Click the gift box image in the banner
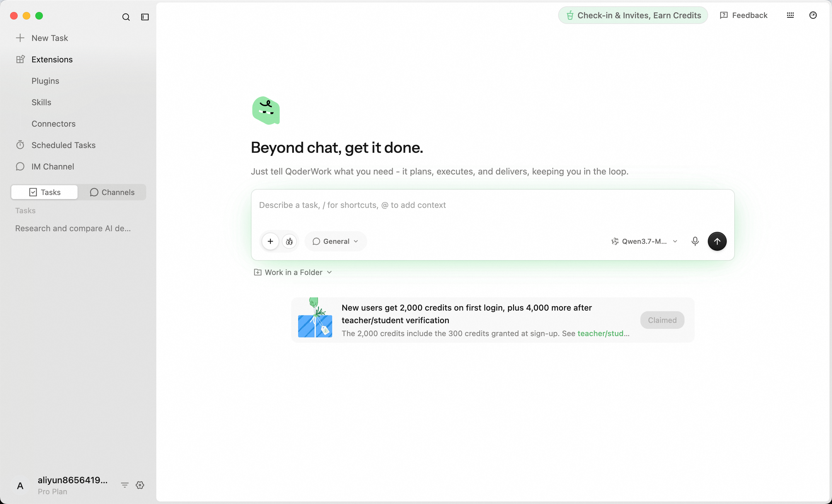The height and width of the screenshot is (504, 832). click(315, 318)
